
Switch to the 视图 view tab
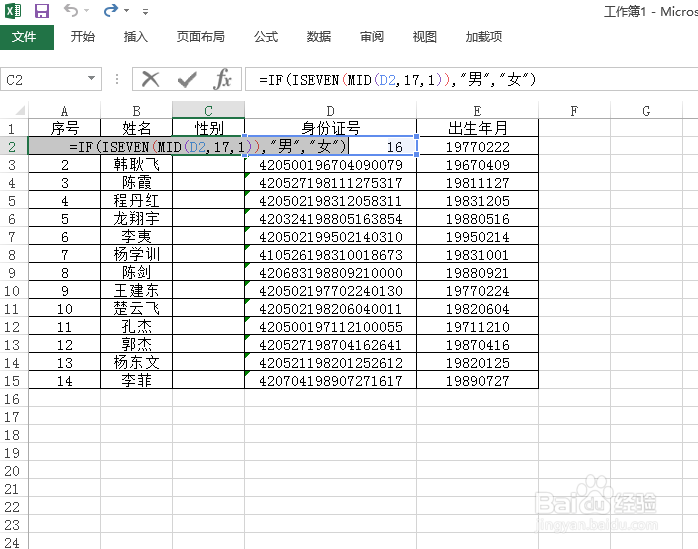(x=425, y=37)
